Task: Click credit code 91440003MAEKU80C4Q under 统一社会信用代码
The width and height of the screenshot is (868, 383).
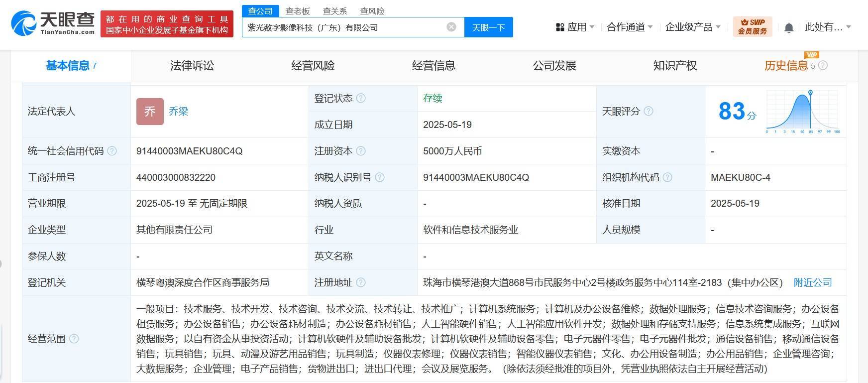Action: point(189,151)
